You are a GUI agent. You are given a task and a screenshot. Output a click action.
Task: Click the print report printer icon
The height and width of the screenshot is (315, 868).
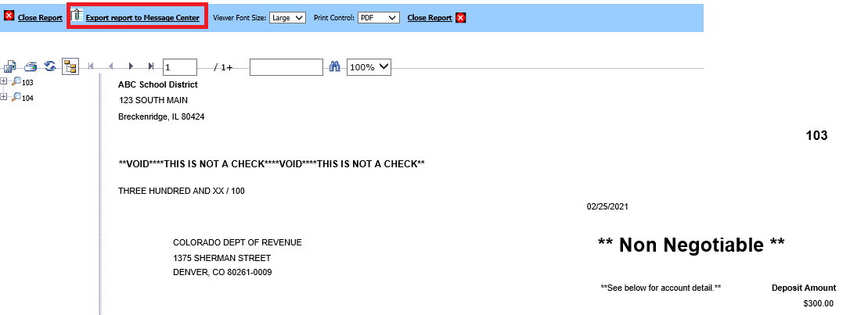(x=31, y=67)
